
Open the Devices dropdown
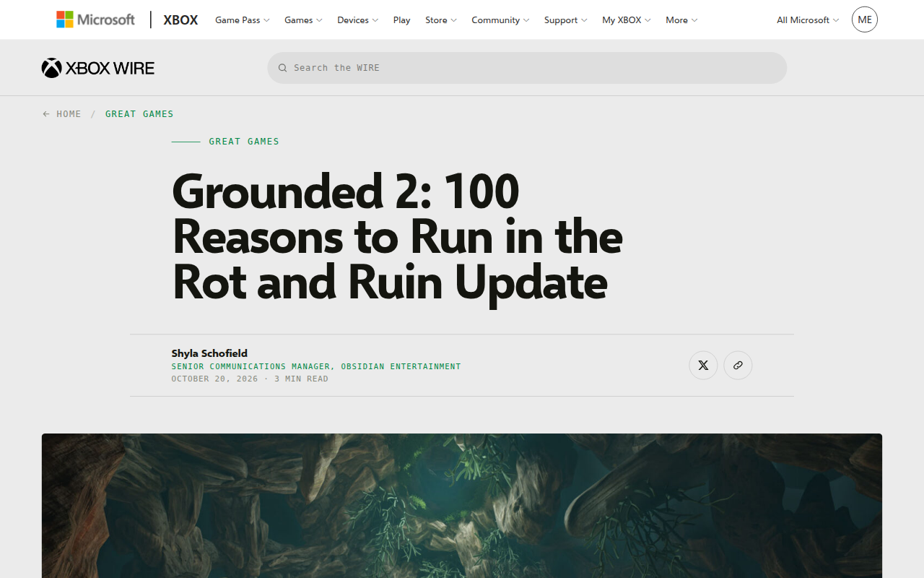[358, 20]
